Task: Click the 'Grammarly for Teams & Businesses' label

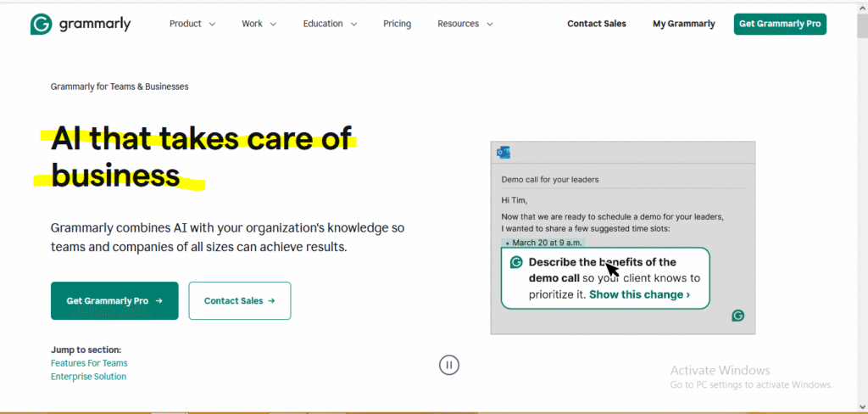Action: 120,87
